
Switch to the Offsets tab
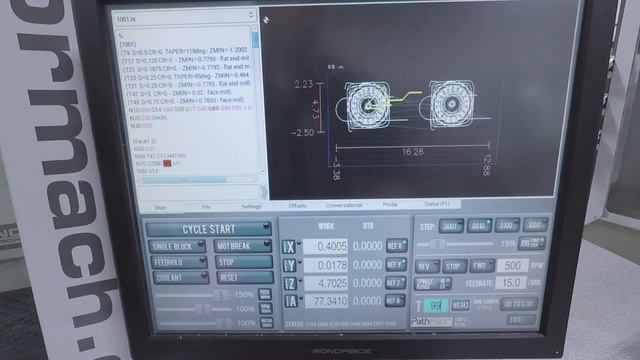tap(297, 206)
